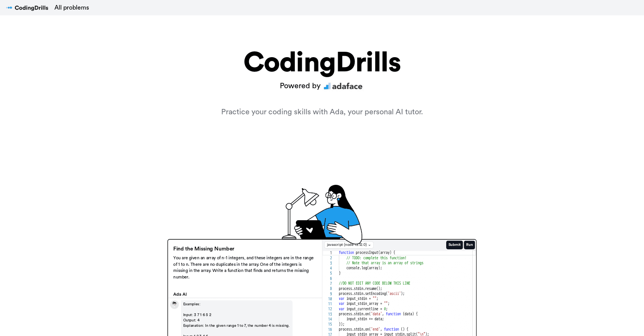The height and width of the screenshot is (336, 644).
Task: Click line number 10 in the editor gutter
Action: pyautogui.click(x=330, y=299)
